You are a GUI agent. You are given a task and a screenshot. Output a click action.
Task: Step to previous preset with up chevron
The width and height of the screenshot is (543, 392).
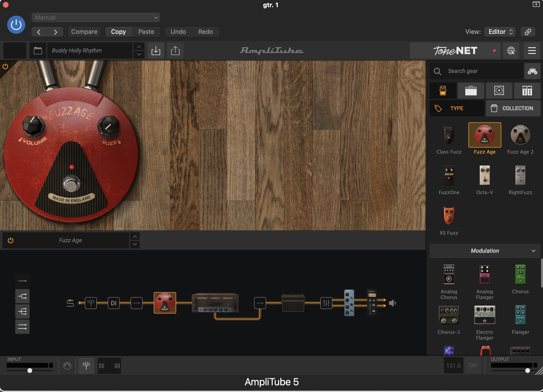coord(139,47)
